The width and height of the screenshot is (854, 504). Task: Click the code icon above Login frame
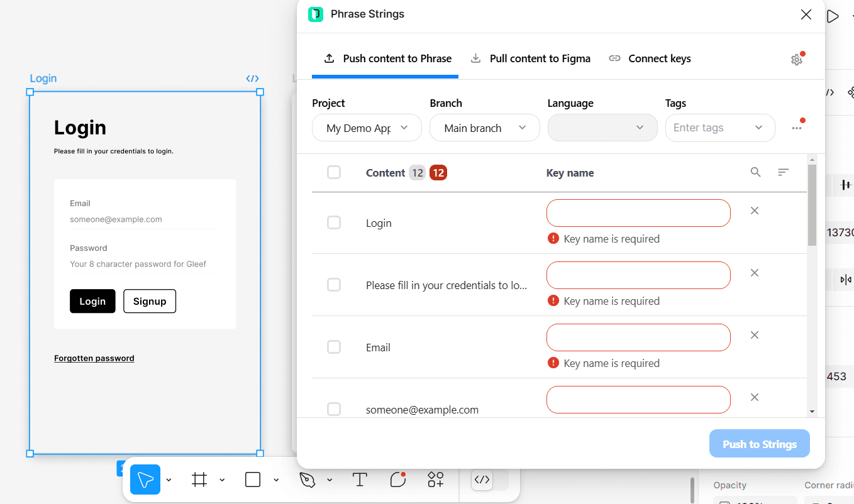pyautogui.click(x=252, y=79)
